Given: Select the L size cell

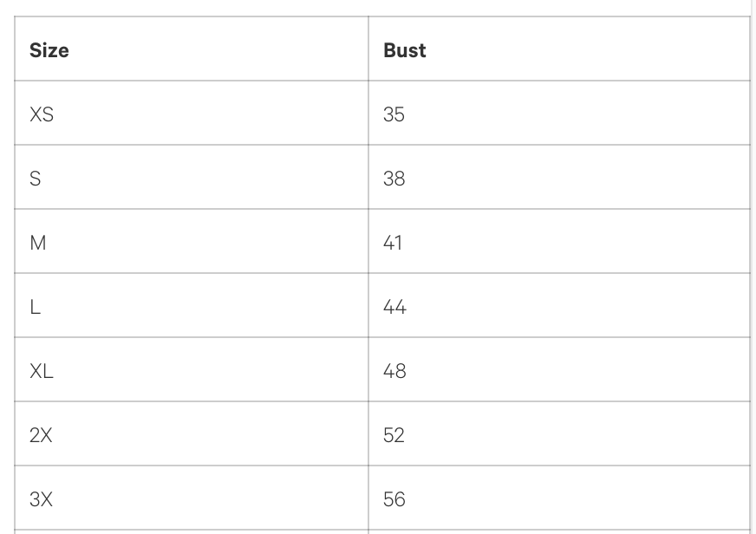Looking at the screenshot, I should coord(36,307).
